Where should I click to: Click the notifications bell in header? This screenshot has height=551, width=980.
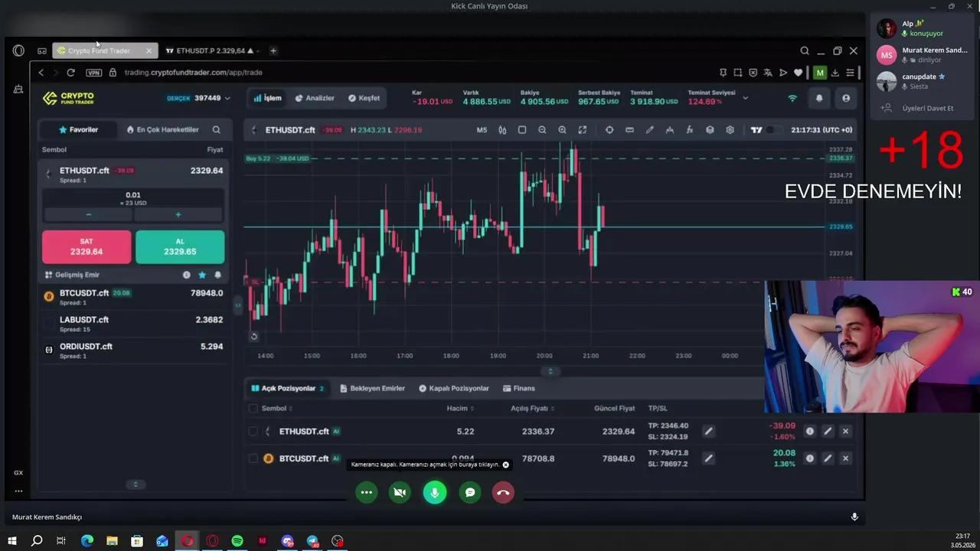pos(819,98)
